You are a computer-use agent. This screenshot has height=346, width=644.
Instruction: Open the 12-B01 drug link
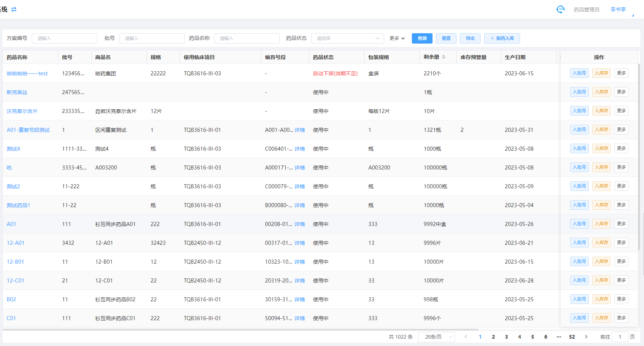[16, 262]
